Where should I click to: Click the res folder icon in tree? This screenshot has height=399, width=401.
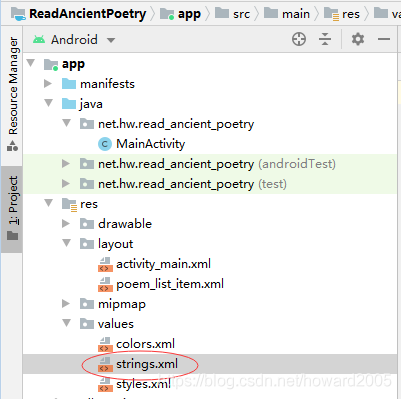(69, 204)
